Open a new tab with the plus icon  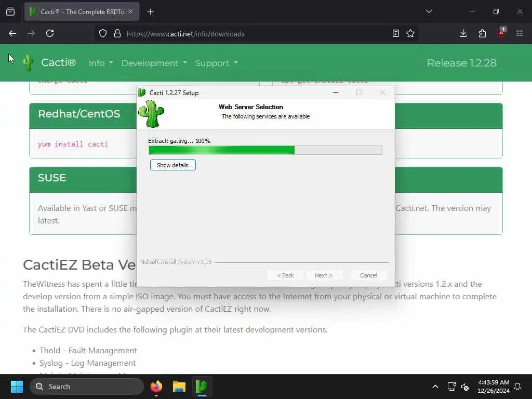point(151,12)
